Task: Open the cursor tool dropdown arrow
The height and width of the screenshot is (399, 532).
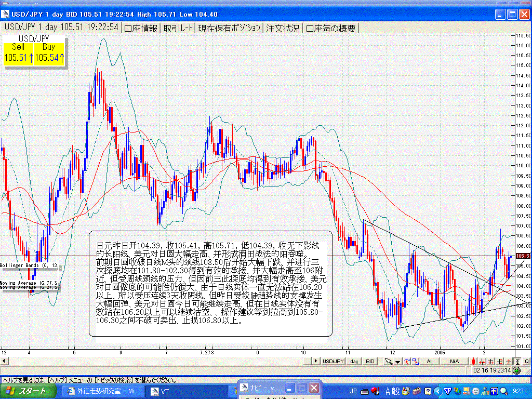Action: point(398,362)
